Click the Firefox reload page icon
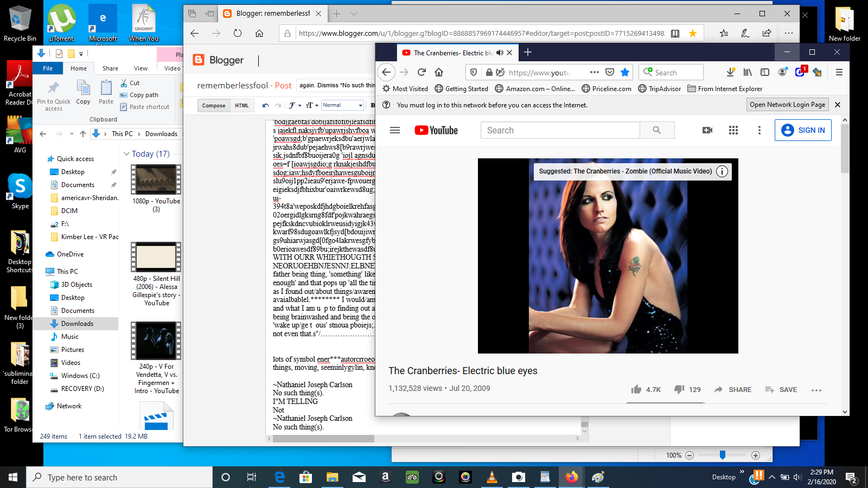This screenshot has height=488, width=868. pyautogui.click(x=422, y=72)
